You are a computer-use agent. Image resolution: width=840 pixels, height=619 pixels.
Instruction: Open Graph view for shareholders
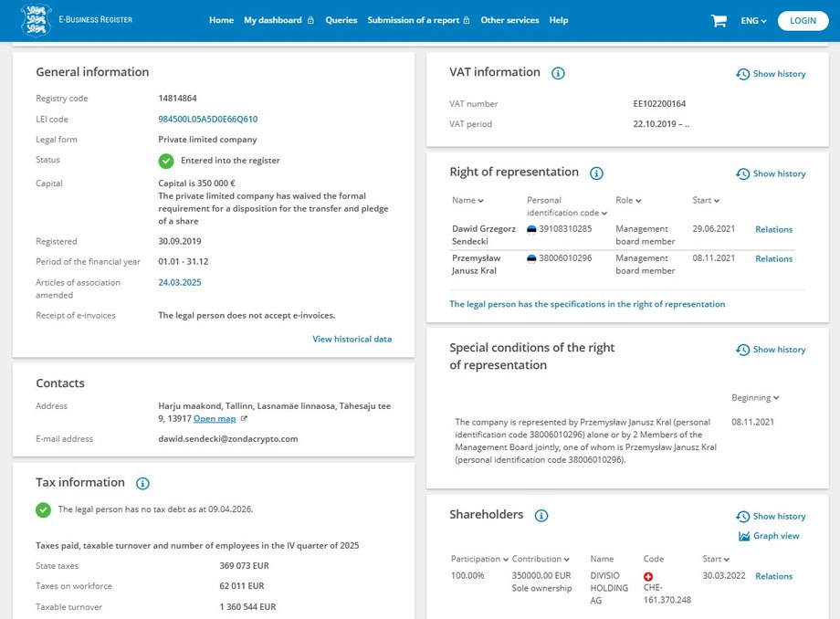coord(769,536)
